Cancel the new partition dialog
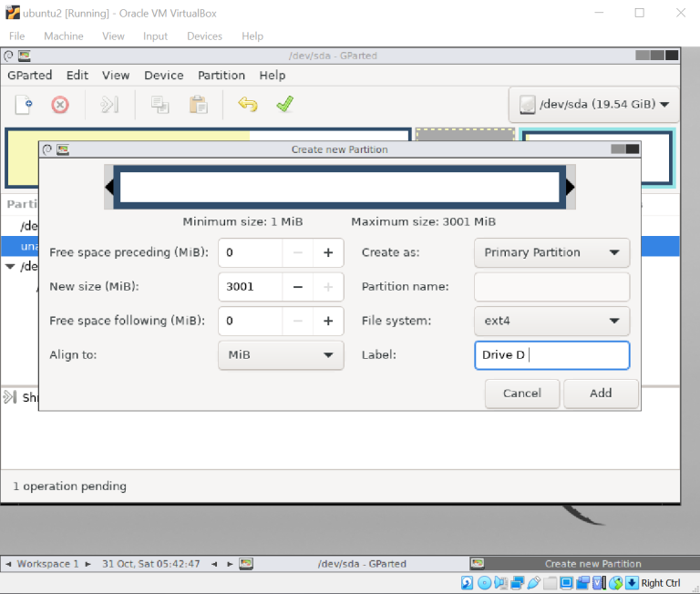Screen dimensions: 700x594 [x=522, y=394]
